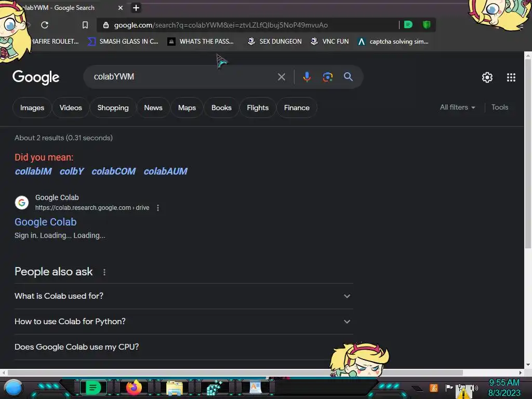Screen dimensions: 532x399
Task: Open the VNC FUN bookmark
Action: (x=330, y=42)
